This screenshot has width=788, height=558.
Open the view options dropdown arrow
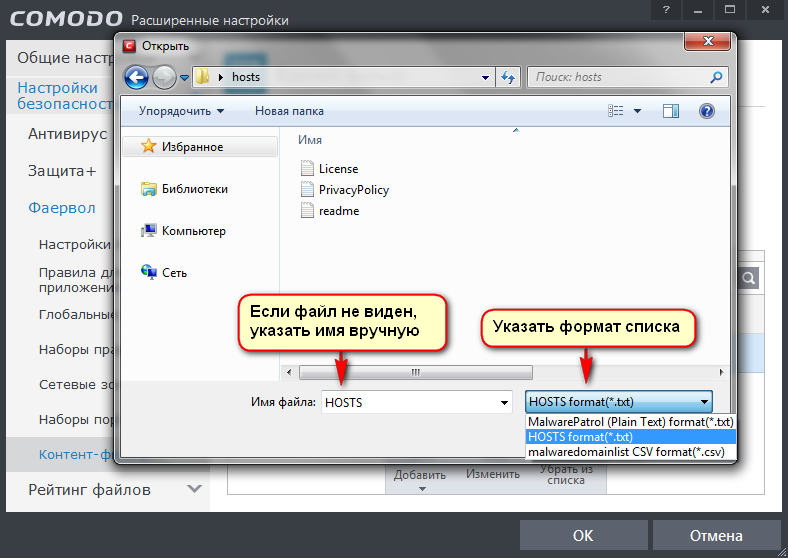(x=637, y=111)
